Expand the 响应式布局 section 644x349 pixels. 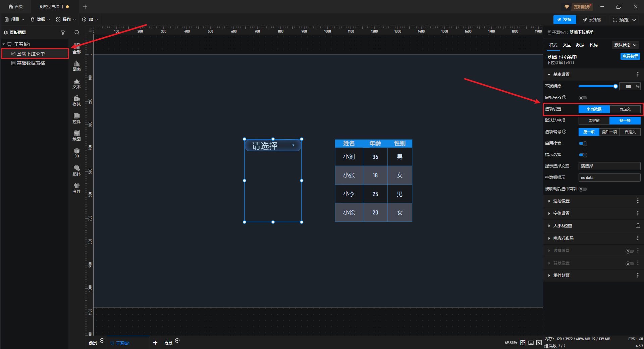[563, 238]
